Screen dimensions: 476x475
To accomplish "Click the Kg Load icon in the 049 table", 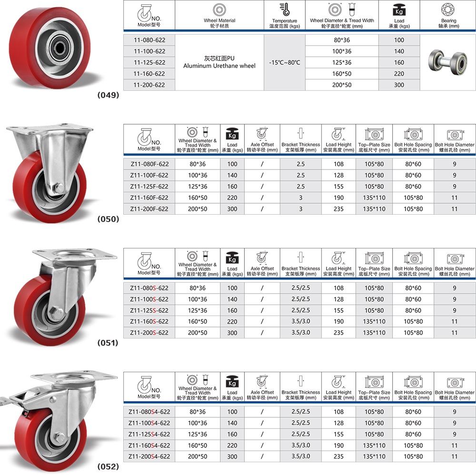I will [x=399, y=10].
